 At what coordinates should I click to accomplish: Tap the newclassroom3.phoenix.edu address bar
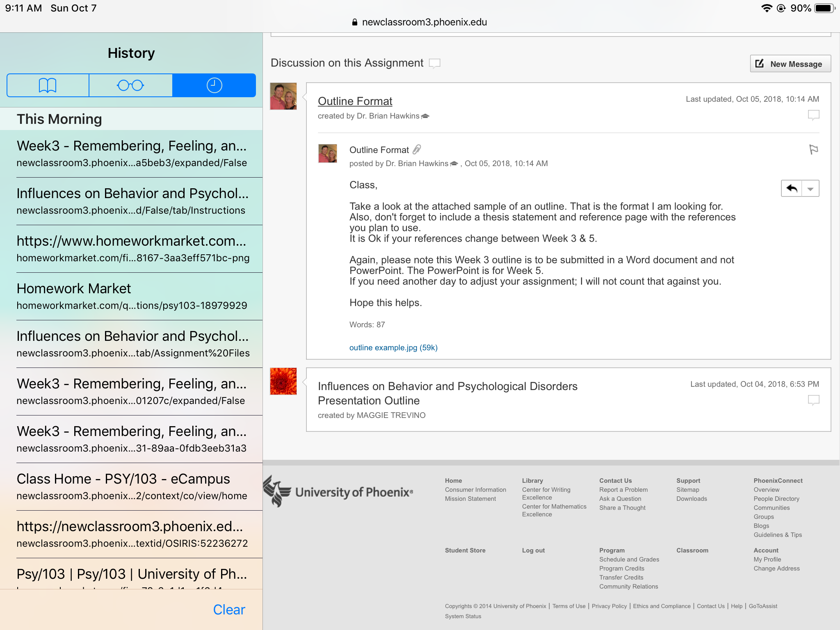coord(420,22)
